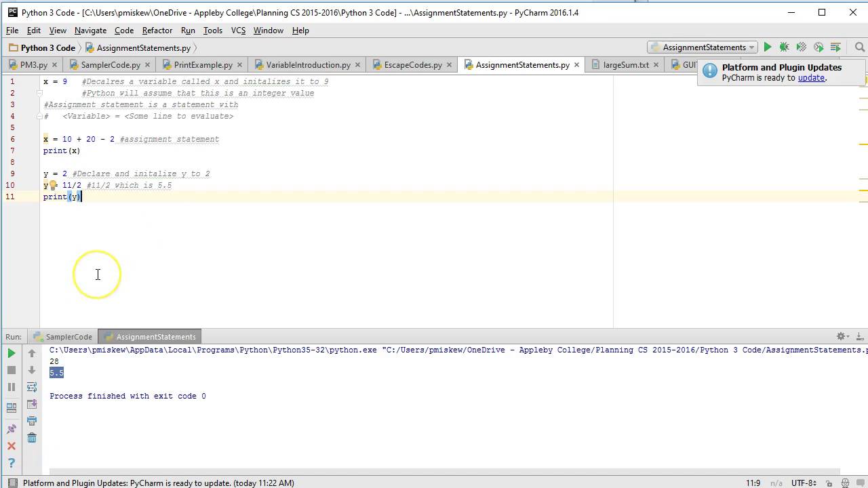This screenshot has height=488, width=868.
Task: Switch to the VariableIntroduction.py tab
Action: click(x=309, y=65)
